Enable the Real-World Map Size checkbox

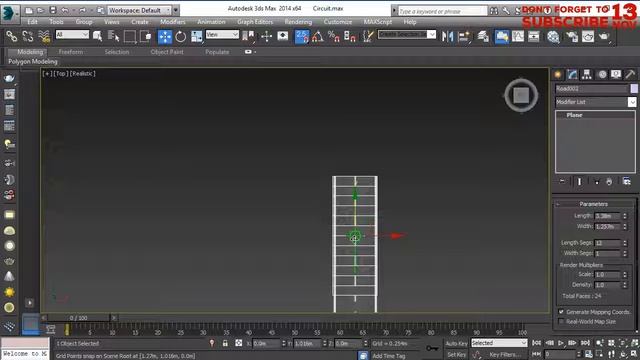[561, 322]
